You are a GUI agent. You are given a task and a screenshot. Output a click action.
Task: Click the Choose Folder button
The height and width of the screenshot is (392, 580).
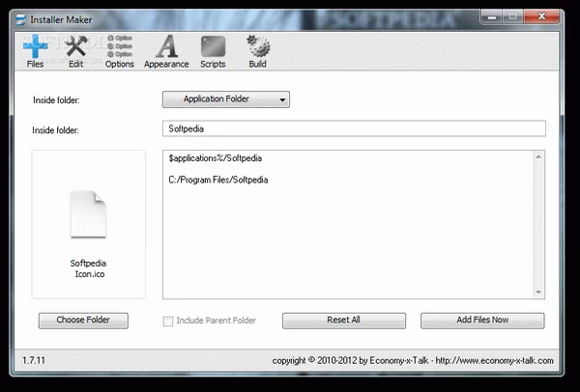point(83,321)
